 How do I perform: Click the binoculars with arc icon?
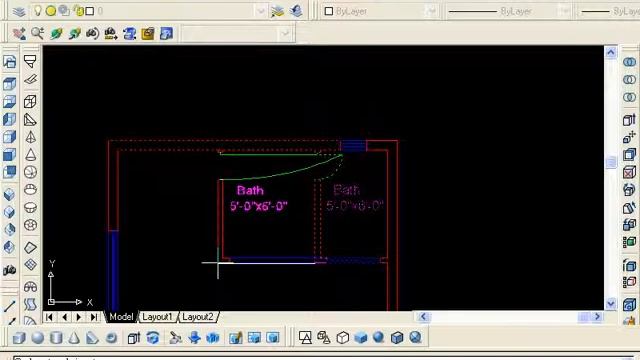coord(93,33)
